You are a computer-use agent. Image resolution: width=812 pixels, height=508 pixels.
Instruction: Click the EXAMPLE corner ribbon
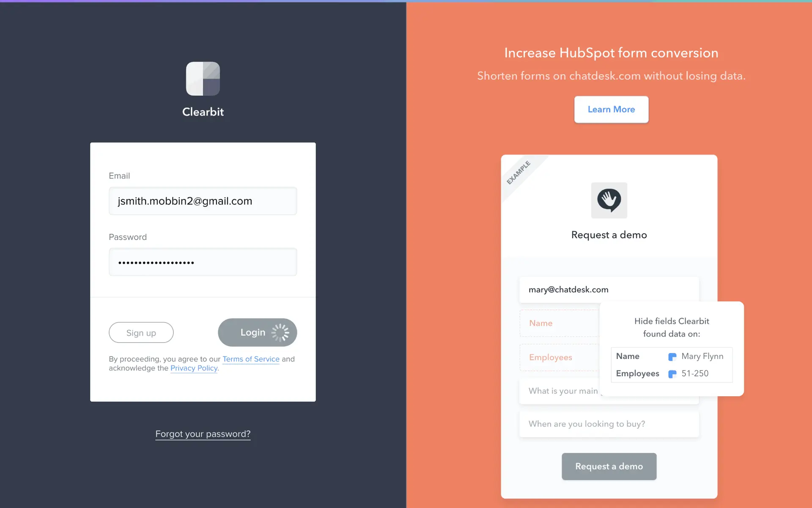coord(518,172)
